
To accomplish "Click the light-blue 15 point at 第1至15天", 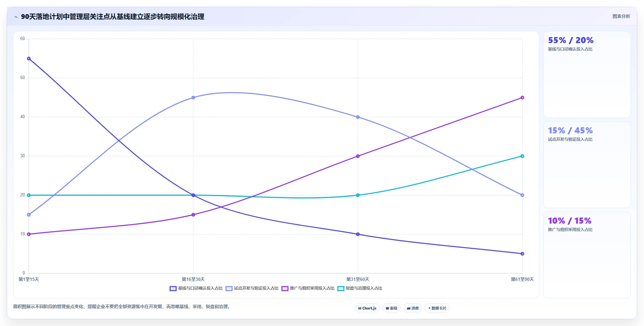I will pos(29,215).
